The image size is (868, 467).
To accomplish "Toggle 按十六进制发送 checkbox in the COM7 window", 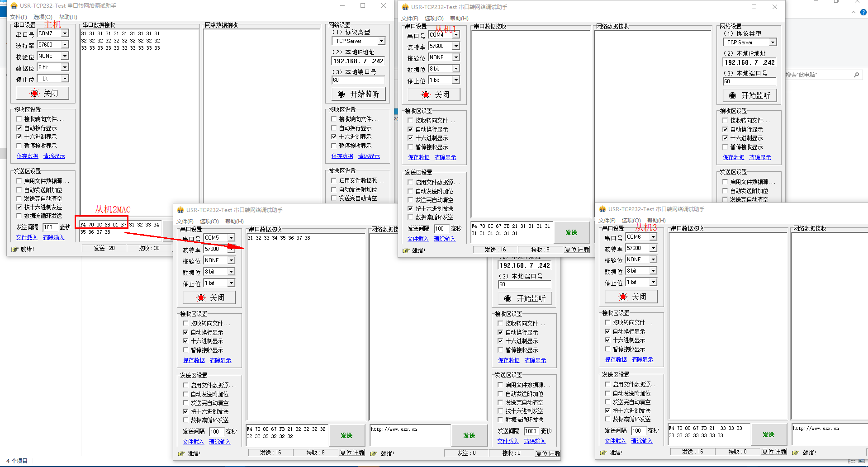I will (x=19, y=207).
